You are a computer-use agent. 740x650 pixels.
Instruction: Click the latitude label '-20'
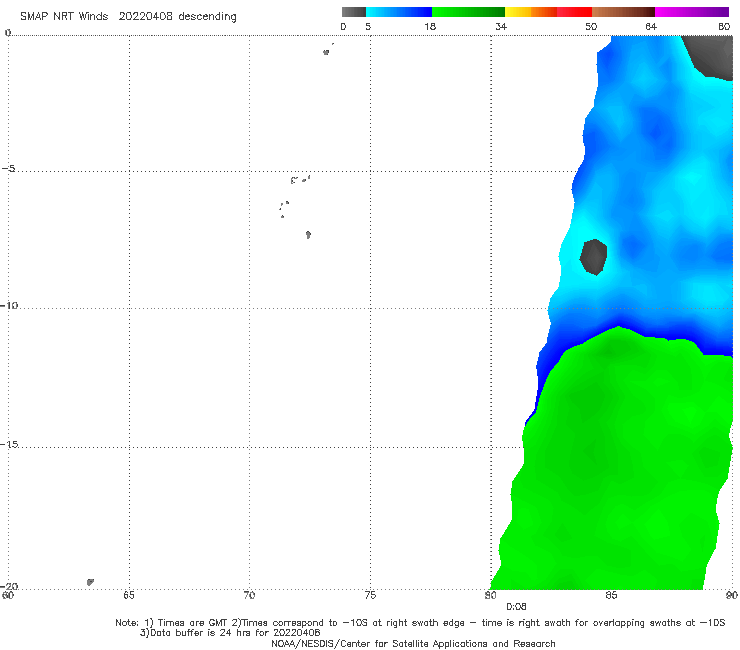tap(9, 586)
